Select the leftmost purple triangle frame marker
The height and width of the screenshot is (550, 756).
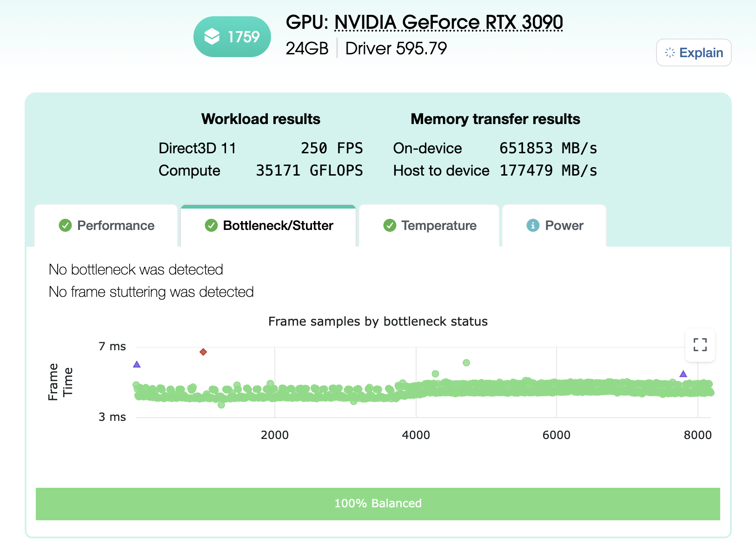click(137, 365)
